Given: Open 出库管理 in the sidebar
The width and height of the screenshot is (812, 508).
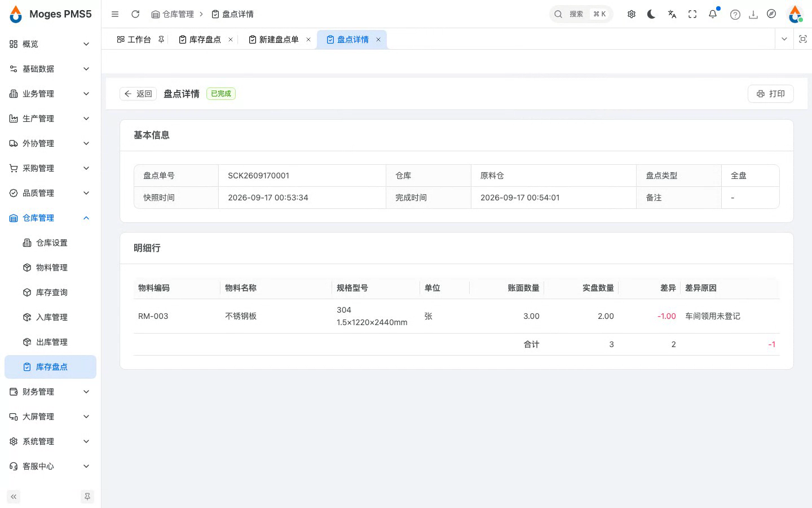Looking at the screenshot, I should tap(50, 342).
